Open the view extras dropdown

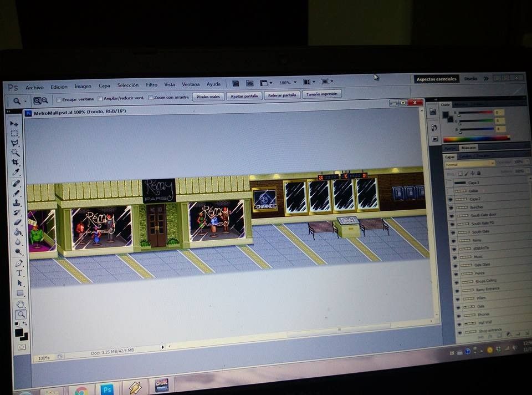pos(267,83)
